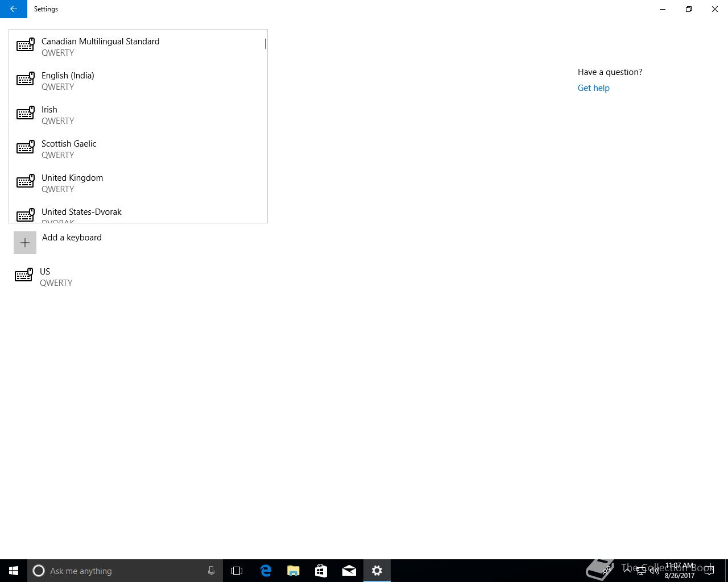
Task: Pick the Irish keyboard layout
Action: (x=138, y=115)
